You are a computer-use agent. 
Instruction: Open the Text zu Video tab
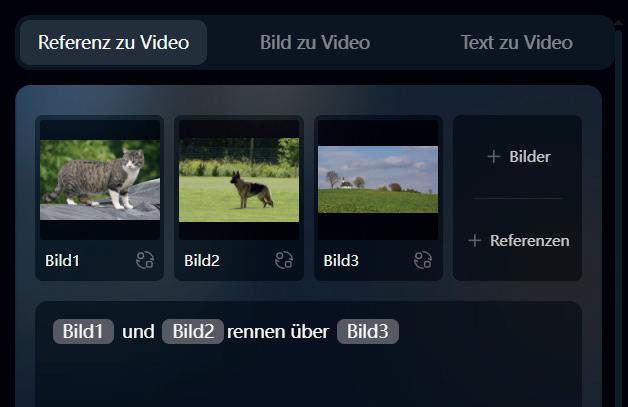click(x=517, y=42)
